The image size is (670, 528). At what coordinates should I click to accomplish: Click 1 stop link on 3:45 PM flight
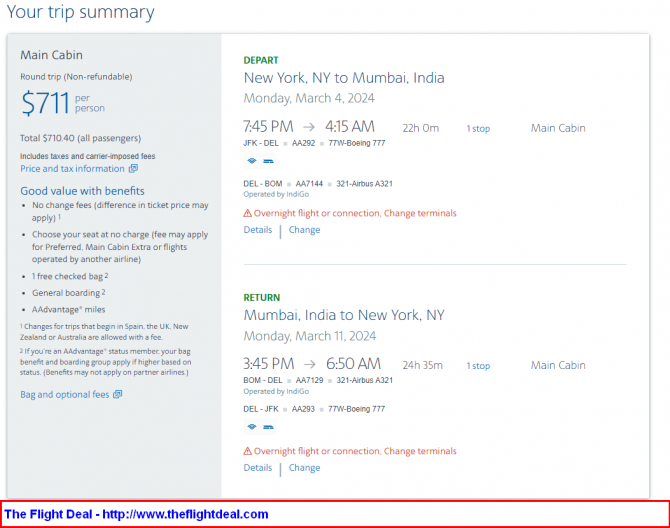tap(478, 366)
